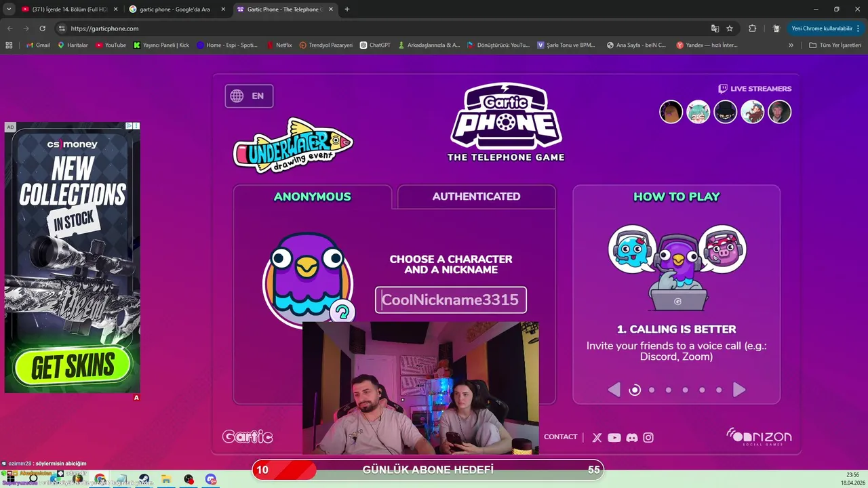Bookmark this page with the star
The height and width of the screenshot is (488, 868).
pos(730,28)
